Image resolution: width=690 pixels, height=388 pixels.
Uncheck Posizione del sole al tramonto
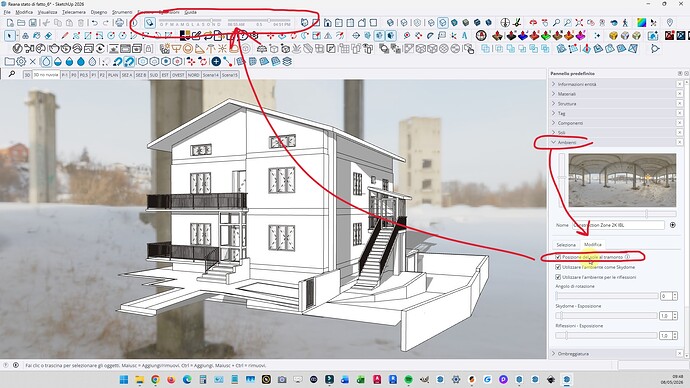[558, 257]
